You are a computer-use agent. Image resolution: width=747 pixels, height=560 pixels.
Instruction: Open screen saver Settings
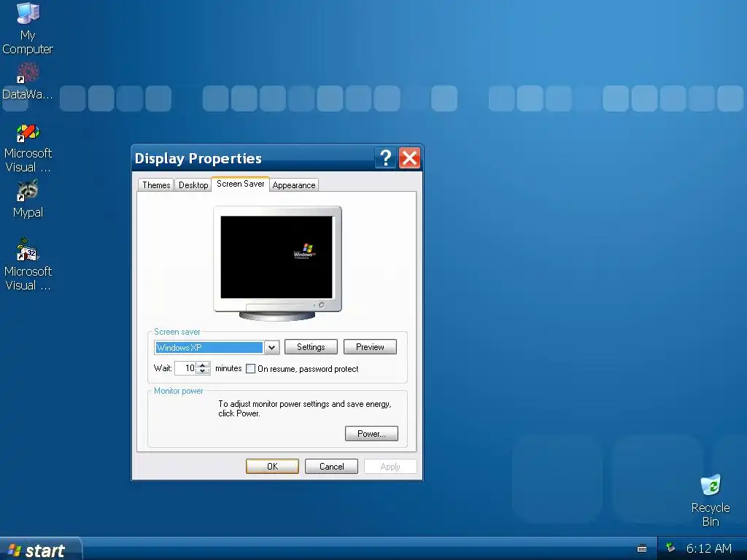tap(311, 346)
